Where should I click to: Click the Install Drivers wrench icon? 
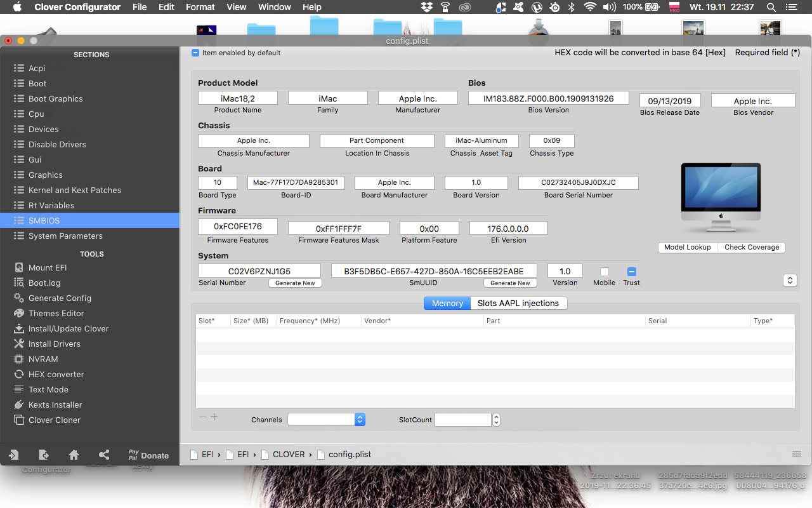pyautogui.click(x=18, y=344)
